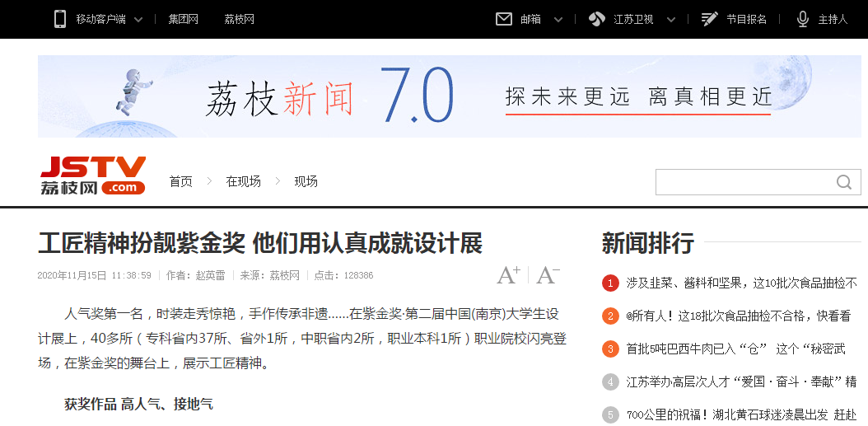Click the Jiangsu TV logo icon
The width and height of the screenshot is (868, 426).
597,19
